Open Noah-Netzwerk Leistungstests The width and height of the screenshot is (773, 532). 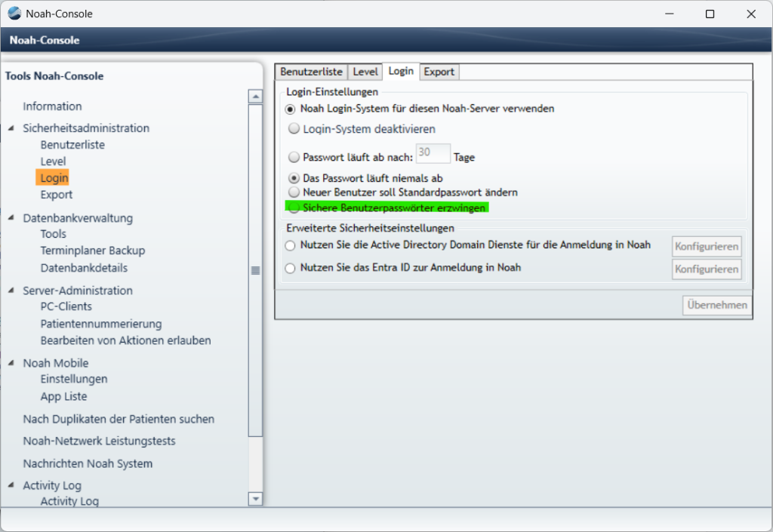[x=99, y=441]
